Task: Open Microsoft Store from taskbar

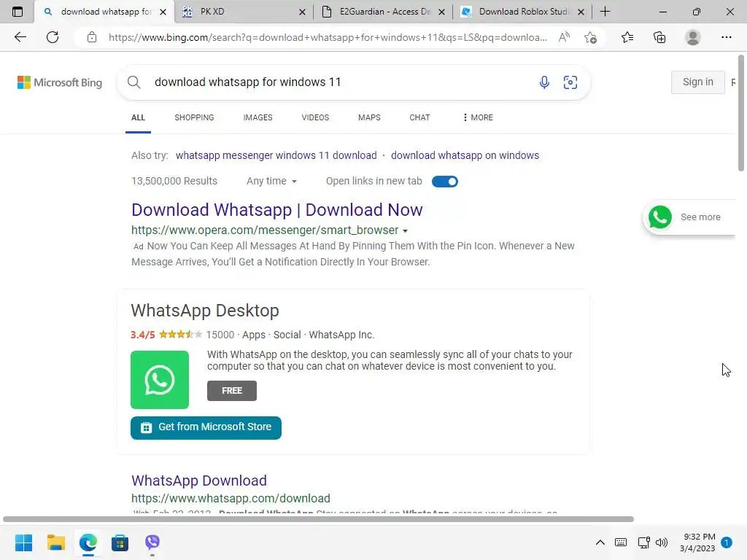Action: point(120,542)
